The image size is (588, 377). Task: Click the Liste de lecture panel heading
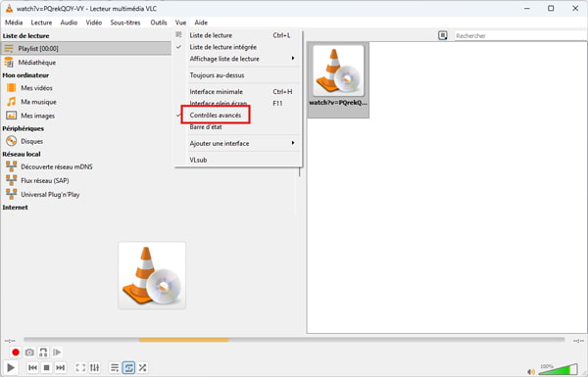25,36
